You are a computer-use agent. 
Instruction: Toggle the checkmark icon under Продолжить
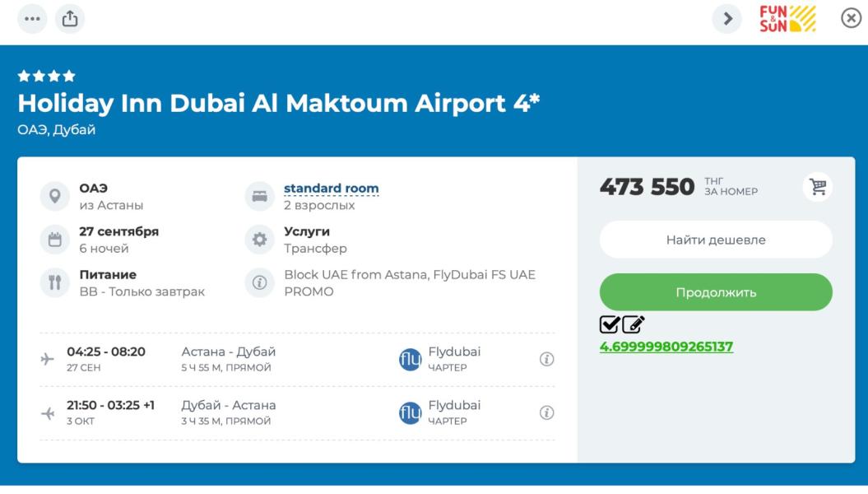coord(610,325)
